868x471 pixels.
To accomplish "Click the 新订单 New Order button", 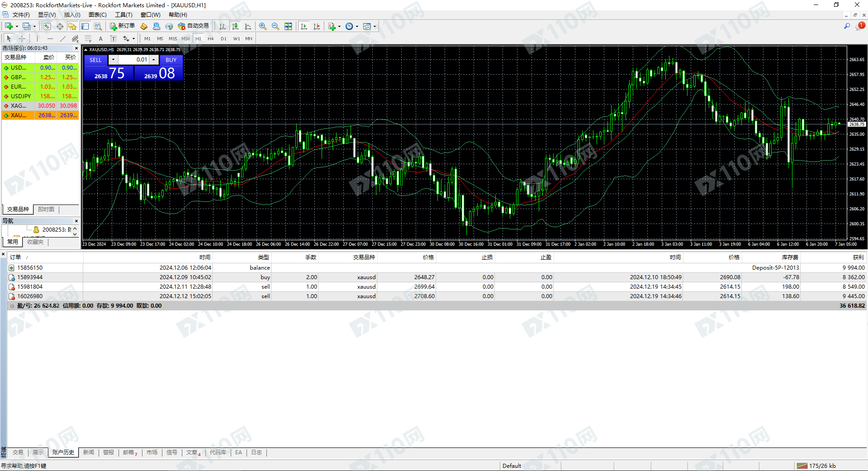I will pyautogui.click(x=122, y=26).
